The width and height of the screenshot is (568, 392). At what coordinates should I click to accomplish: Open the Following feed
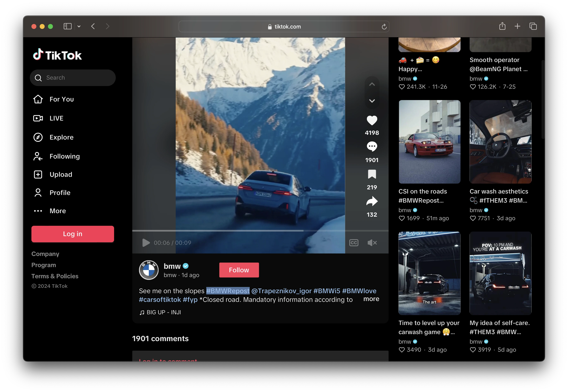[x=56, y=156]
